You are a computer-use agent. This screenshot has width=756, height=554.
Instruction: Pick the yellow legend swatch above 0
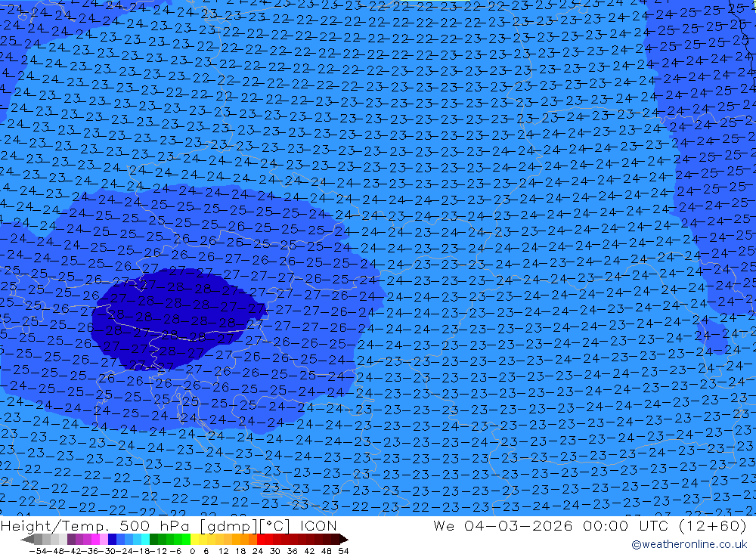(x=195, y=540)
